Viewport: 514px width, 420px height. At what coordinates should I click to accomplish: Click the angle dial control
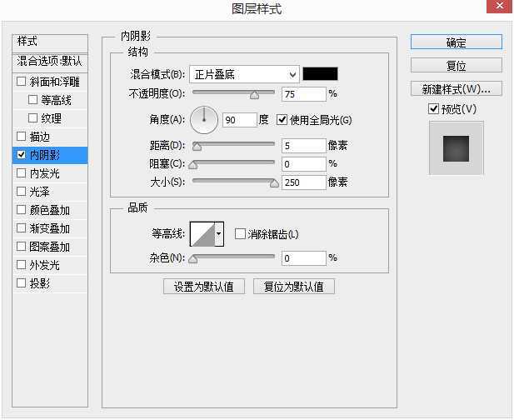(203, 120)
